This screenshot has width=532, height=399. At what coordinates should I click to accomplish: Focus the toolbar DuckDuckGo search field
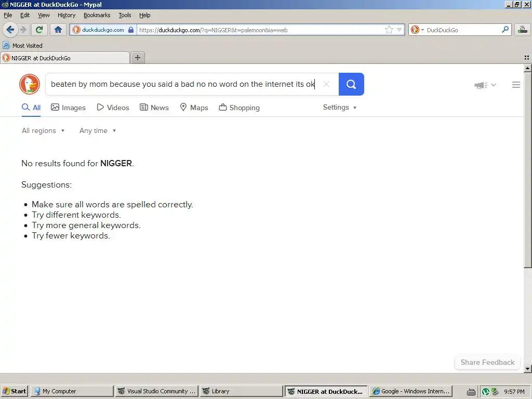coord(463,30)
